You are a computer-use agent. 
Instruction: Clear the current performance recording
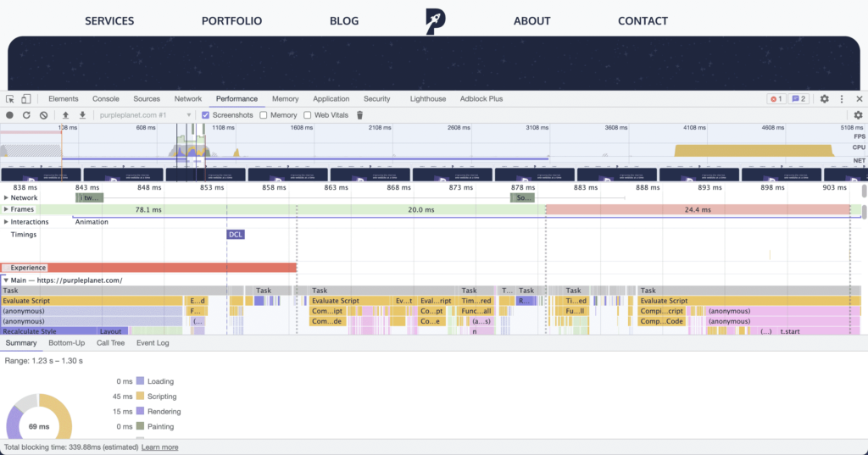pos(43,115)
